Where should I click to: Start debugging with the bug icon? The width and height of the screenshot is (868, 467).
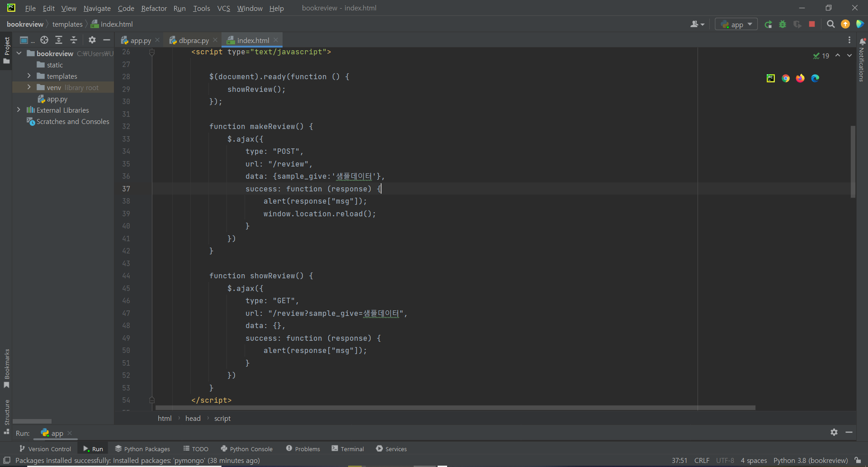click(x=783, y=24)
